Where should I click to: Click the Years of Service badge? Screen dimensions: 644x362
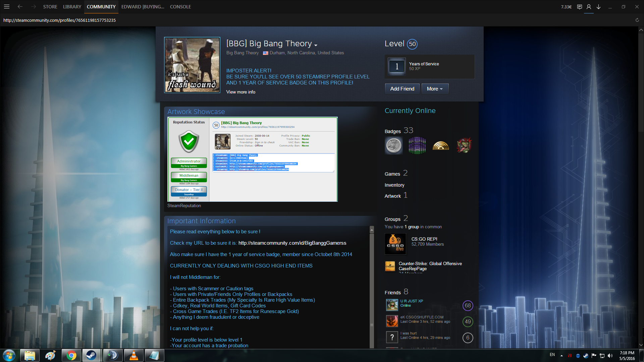point(397,66)
